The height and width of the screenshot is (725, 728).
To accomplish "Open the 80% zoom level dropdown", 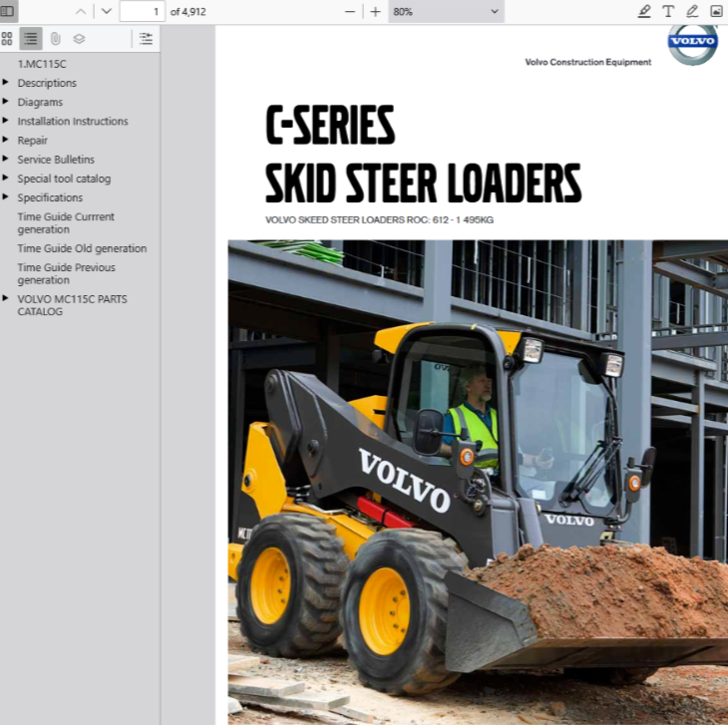I will point(446,12).
